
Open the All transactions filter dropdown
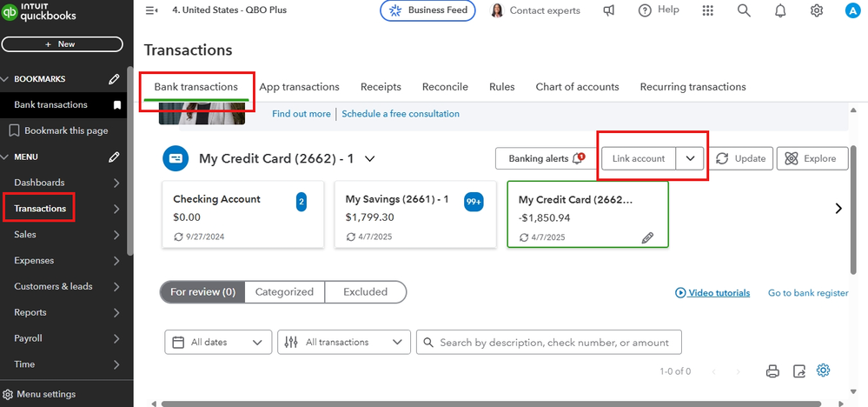pyautogui.click(x=344, y=343)
